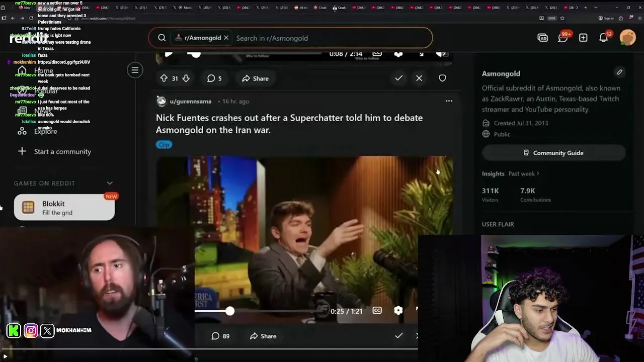
Task: Open mod shield actions on the upper post
Action: coord(442,78)
